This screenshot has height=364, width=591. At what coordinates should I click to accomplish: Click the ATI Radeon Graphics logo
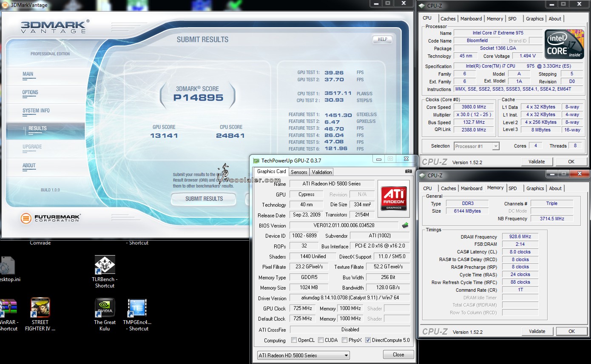click(393, 199)
